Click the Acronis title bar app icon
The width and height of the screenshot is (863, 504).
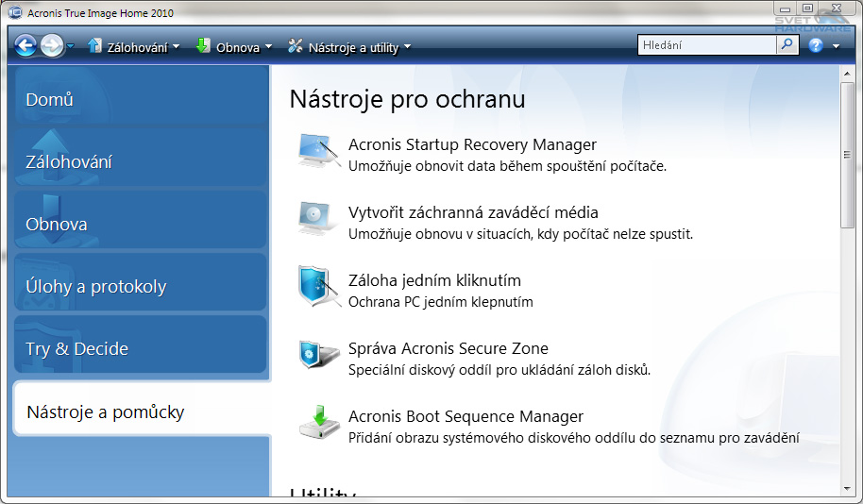(15, 11)
